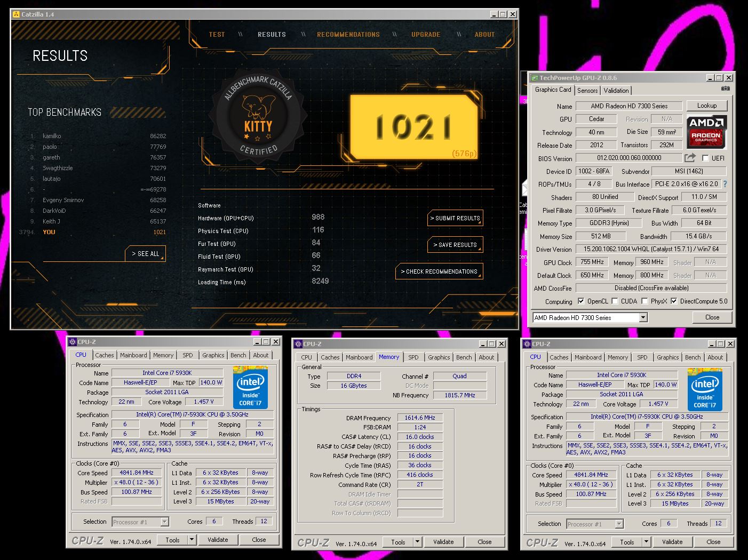Click the YOU row in top benchmarks
The width and height of the screenshot is (748, 560).
[93, 232]
